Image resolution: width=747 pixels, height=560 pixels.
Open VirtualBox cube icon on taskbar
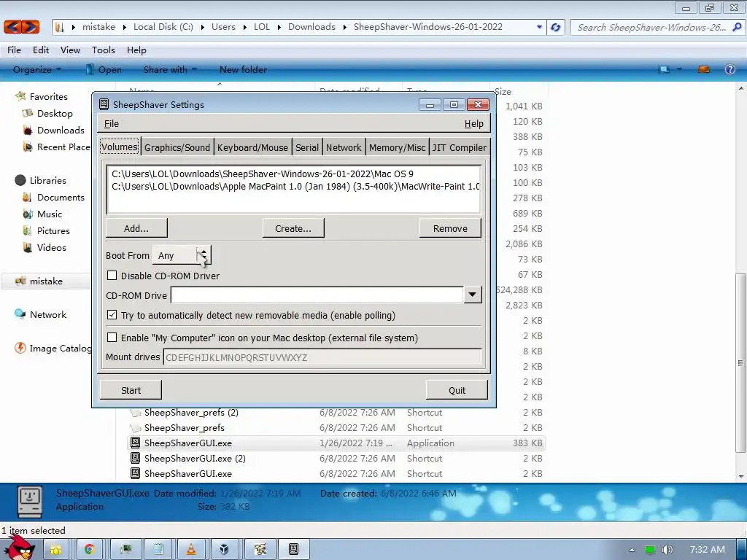224,549
